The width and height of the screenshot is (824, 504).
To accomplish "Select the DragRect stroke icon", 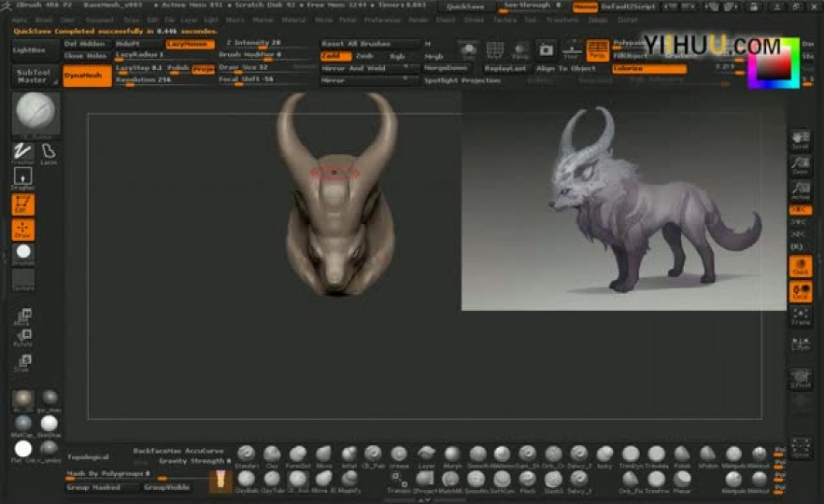I will pos(22,178).
